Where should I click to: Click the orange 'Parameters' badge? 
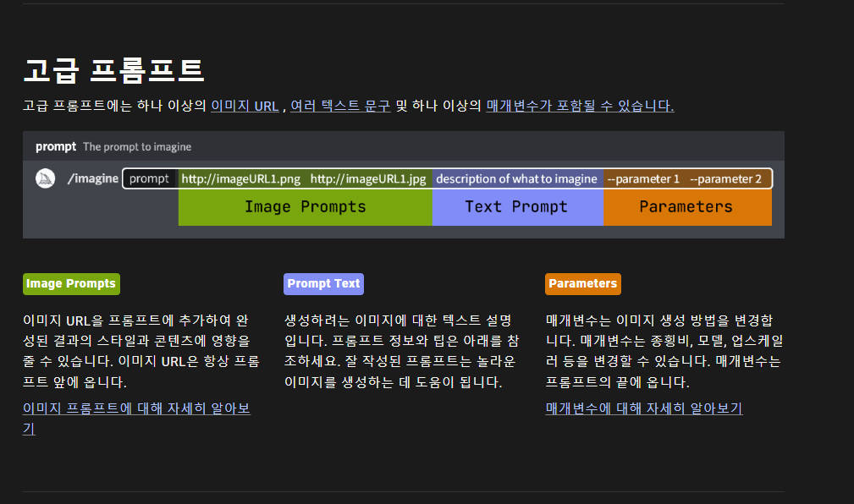click(583, 284)
